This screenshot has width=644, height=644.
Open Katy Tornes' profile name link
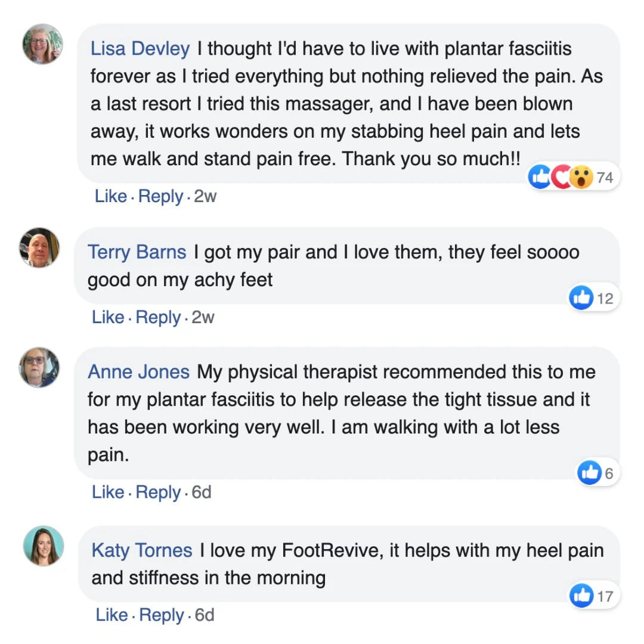click(x=142, y=550)
